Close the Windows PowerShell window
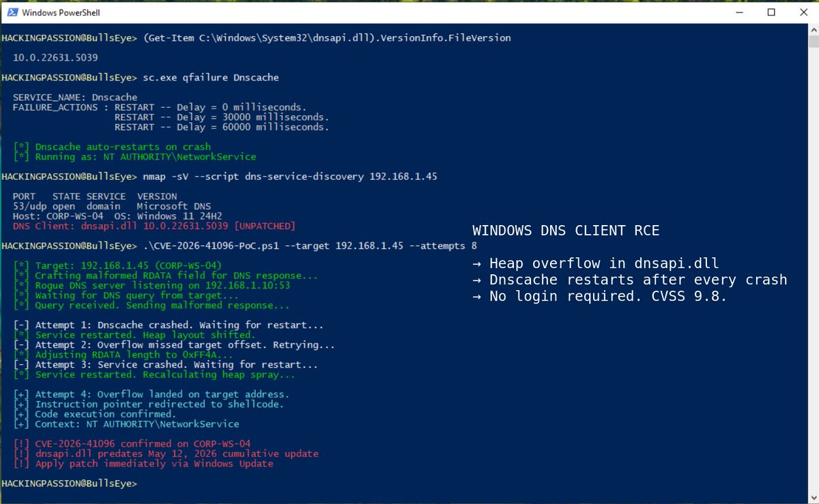819x504 pixels. (x=803, y=12)
